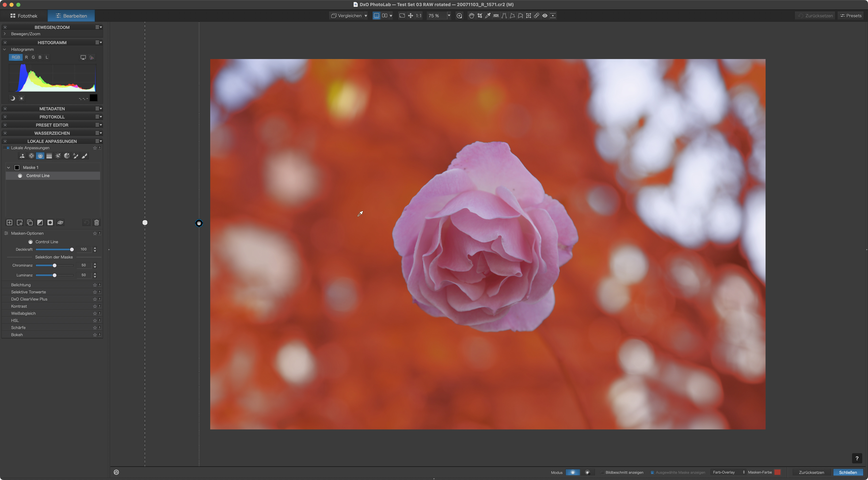
Task: Toggle mask visibility eye icon
Action: tap(60, 223)
